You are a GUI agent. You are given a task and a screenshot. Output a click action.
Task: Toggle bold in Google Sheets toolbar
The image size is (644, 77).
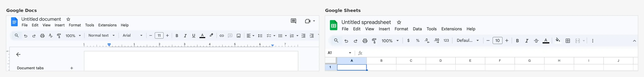pos(517,41)
